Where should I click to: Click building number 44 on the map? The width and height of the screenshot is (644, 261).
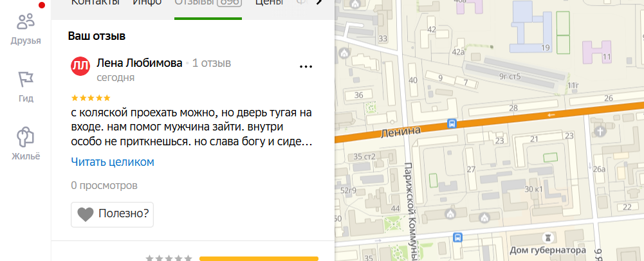pos(395,209)
